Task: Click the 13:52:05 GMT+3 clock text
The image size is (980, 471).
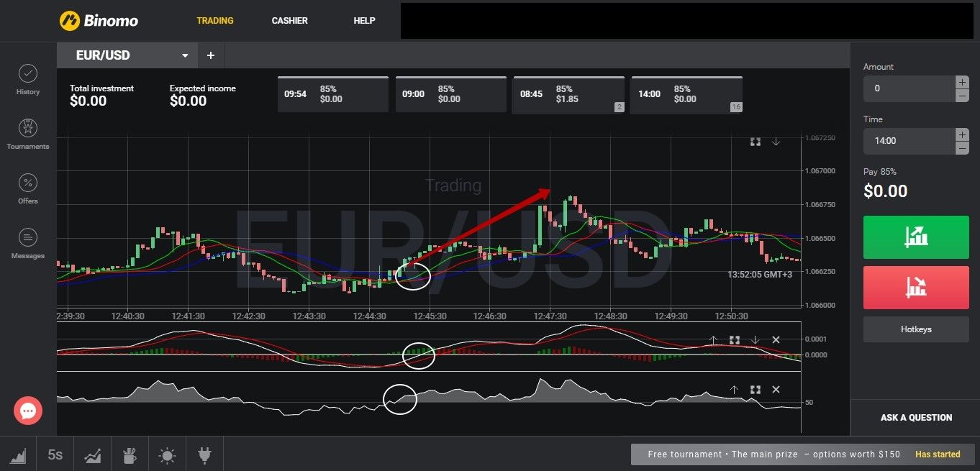Action: coord(760,274)
